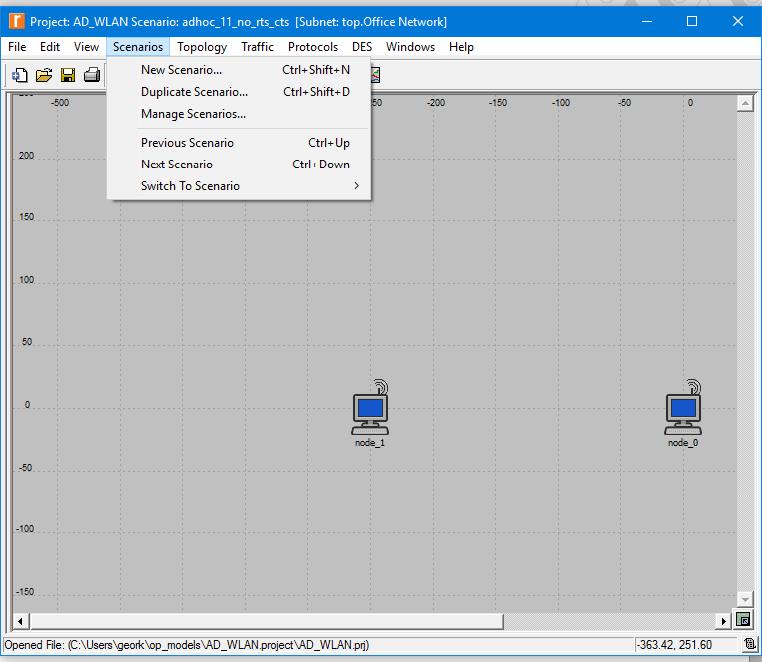Image resolution: width=762 pixels, height=662 pixels.
Task: Click the cursor coordinates -363.42, 251.60
Action: [x=675, y=645]
